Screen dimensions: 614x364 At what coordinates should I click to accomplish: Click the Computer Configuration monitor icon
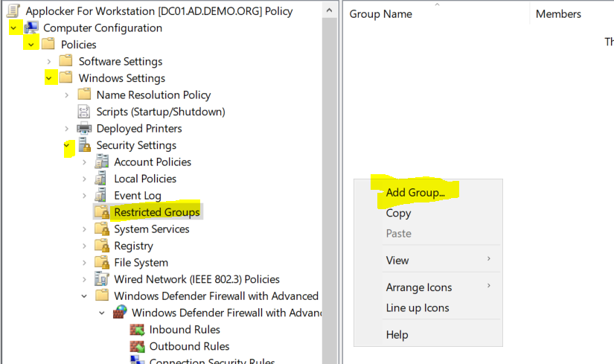coord(31,28)
